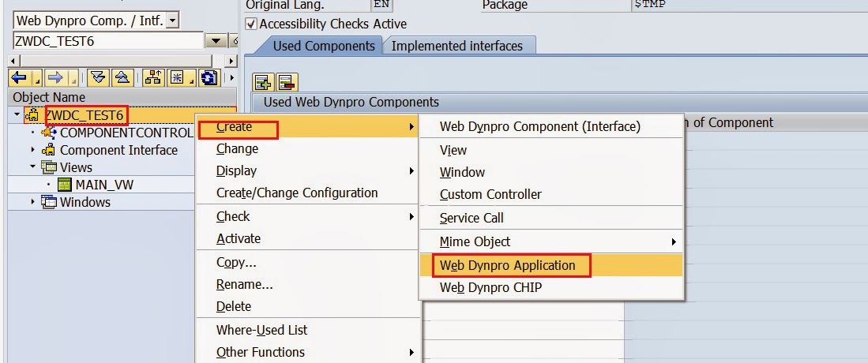868x363 pixels.
Task: Click the forward navigation arrow icon
Action: point(54,77)
